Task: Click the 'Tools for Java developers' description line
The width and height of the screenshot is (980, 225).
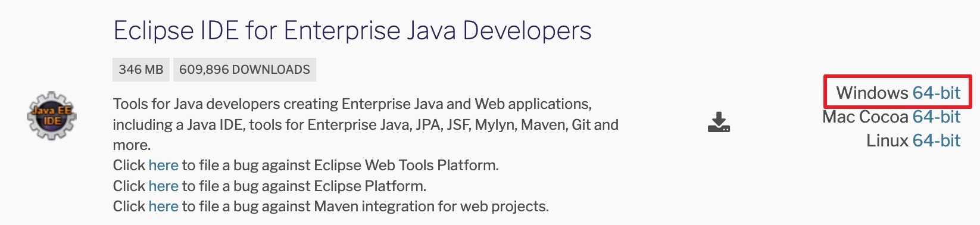Action: (352, 104)
